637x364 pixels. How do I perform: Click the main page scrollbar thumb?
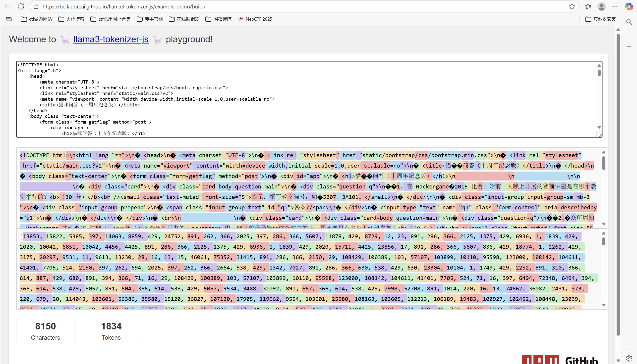tap(618, 184)
